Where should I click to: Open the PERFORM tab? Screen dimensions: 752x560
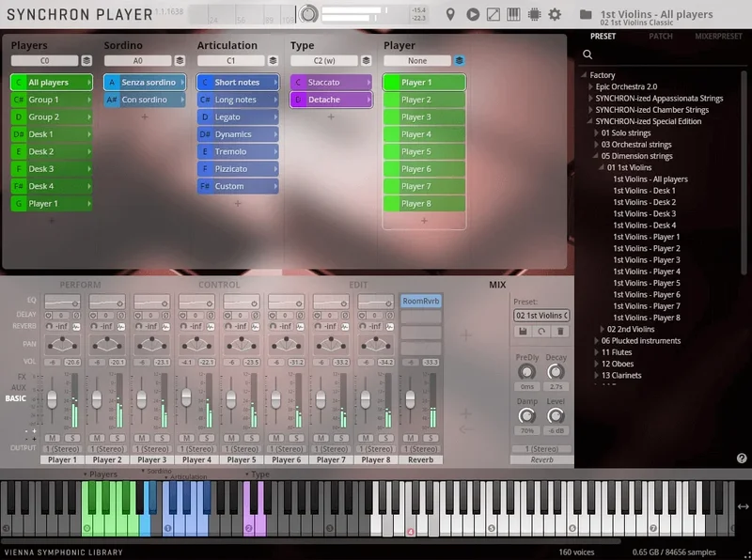coord(80,285)
